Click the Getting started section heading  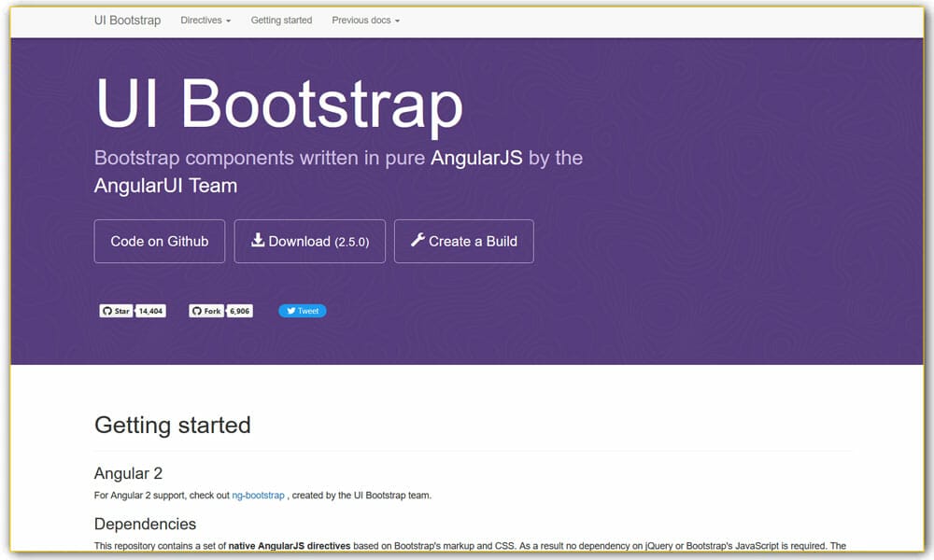tap(172, 426)
